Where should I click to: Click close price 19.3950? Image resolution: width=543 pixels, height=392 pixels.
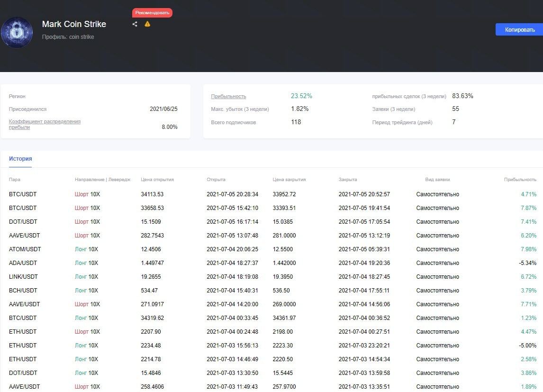[x=282, y=277]
